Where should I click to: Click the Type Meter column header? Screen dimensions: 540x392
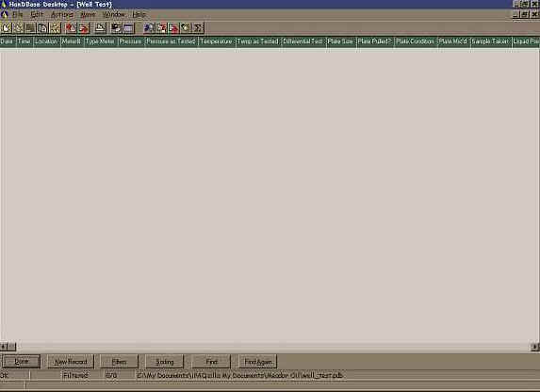101,41
